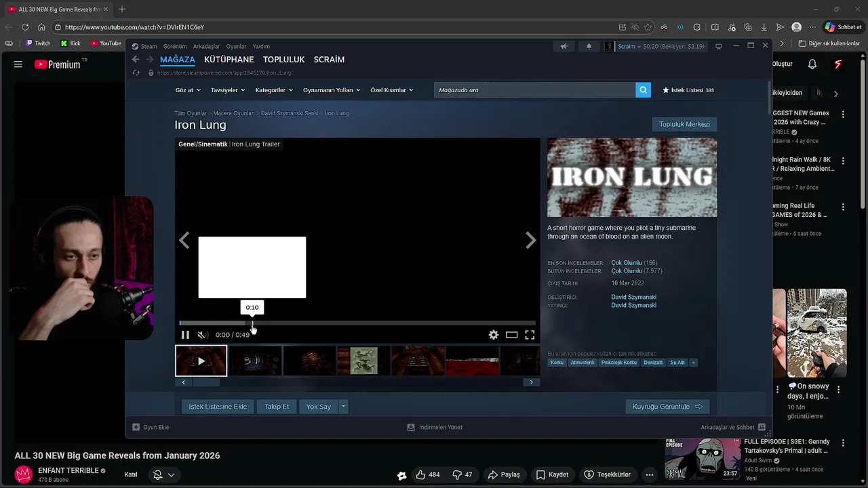
Task: Open Macera Oyunları breadcrumb link
Action: (234, 113)
